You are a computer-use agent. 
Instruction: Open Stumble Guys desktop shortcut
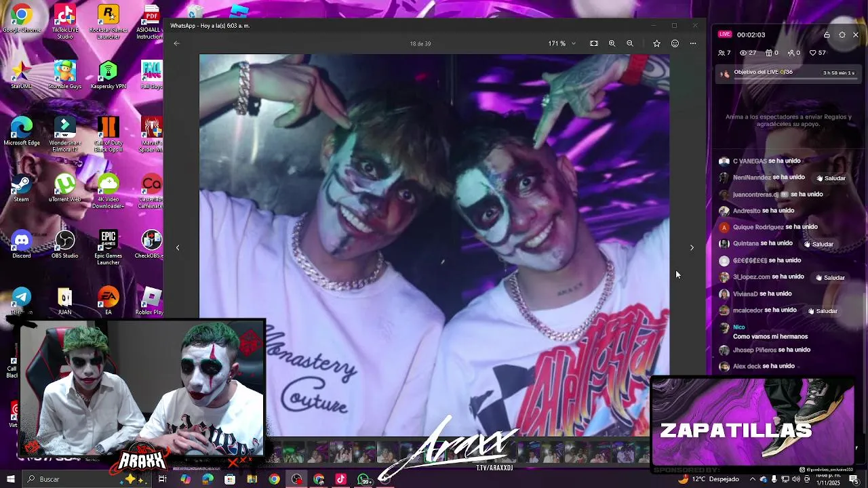pos(65,75)
